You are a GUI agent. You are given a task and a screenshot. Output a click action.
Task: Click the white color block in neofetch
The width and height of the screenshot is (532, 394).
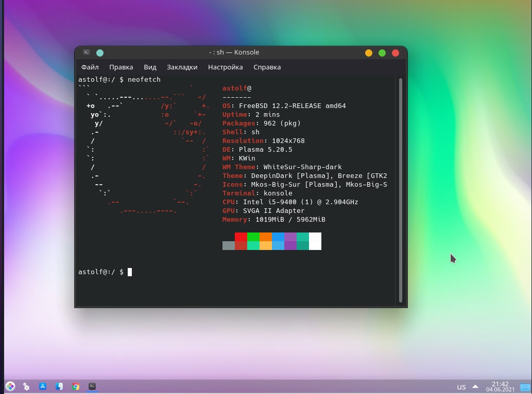[x=315, y=241]
